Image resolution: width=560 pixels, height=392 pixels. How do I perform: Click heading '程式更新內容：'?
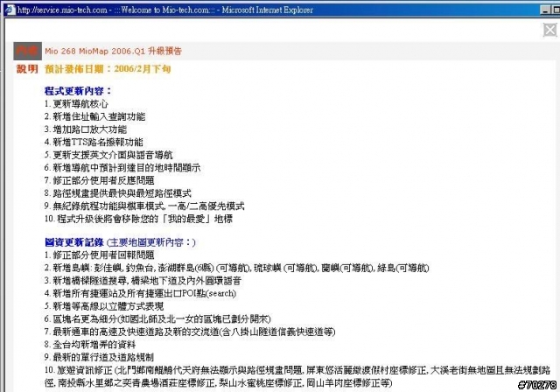coord(78,91)
